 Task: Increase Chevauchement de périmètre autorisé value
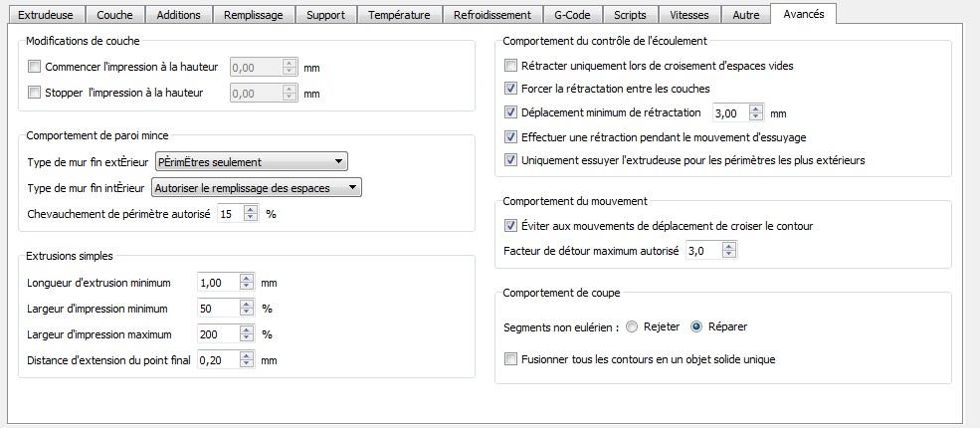coord(251,209)
